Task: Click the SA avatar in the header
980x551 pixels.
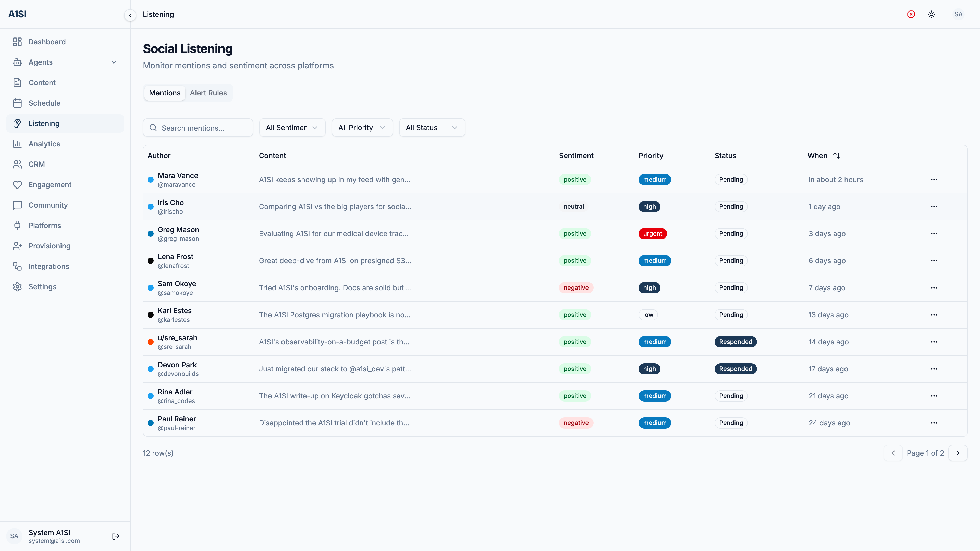Action: [x=958, y=14]
